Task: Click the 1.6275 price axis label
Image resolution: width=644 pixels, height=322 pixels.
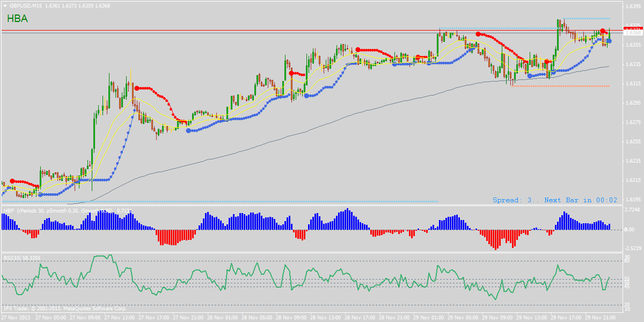Action: [633, 122]
